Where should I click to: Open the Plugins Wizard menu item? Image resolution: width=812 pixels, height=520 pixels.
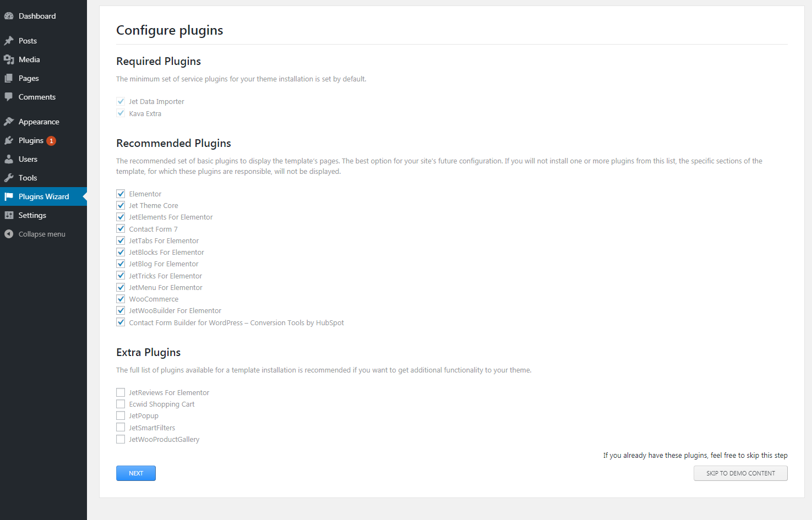click(x=43, y=196)
